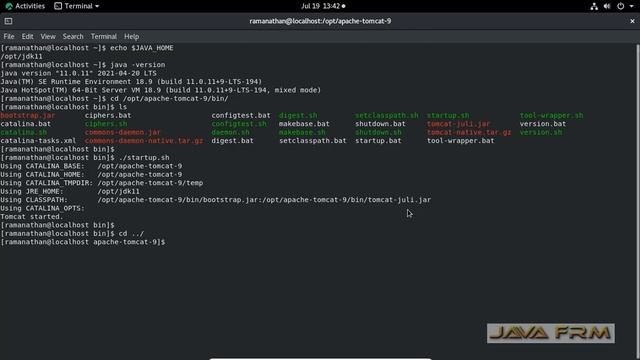640x360 pixels.
Task: Click the 'java -version' command text
Action: 138,65
